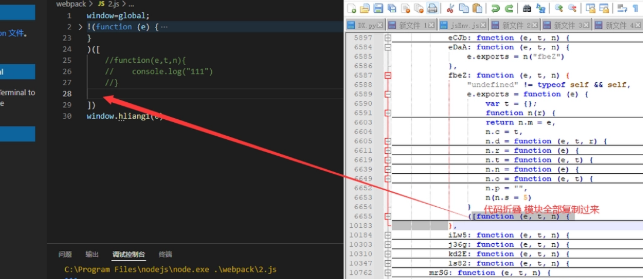Screen dimensions: 644x279
Task: Expand function n(r) fold at line 6591
Action: [388, 113]
